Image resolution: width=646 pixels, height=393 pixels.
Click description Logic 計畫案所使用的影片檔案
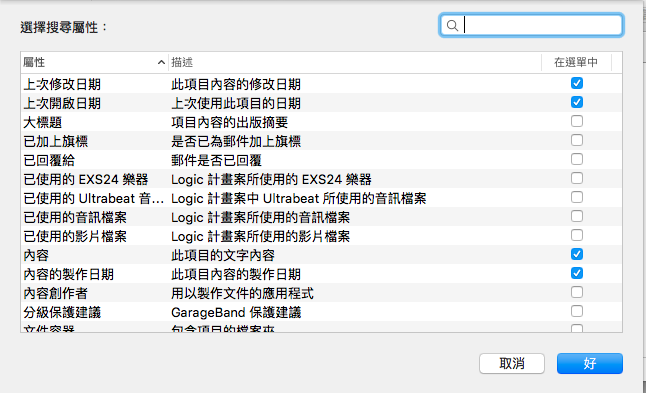[x=260, y=236]
